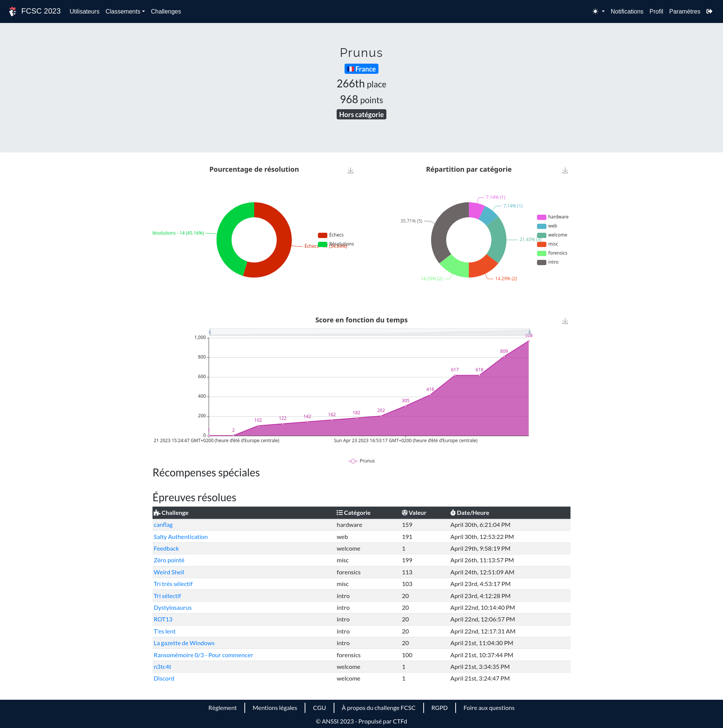Toggle Prunus series in score legend
The image size is (723, 728).
pyautogui.click(x=361, y=461)
